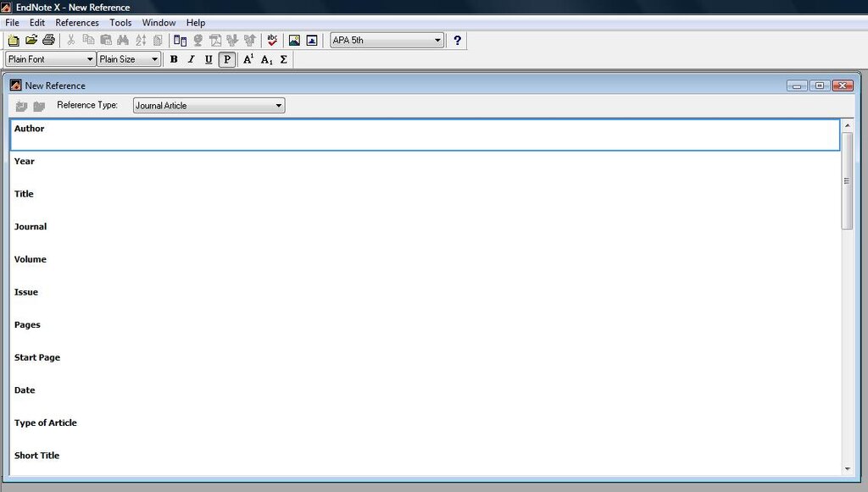Toggle Underline formatting
This screenshot has width=868, height=492.
[x=209, y=59]
